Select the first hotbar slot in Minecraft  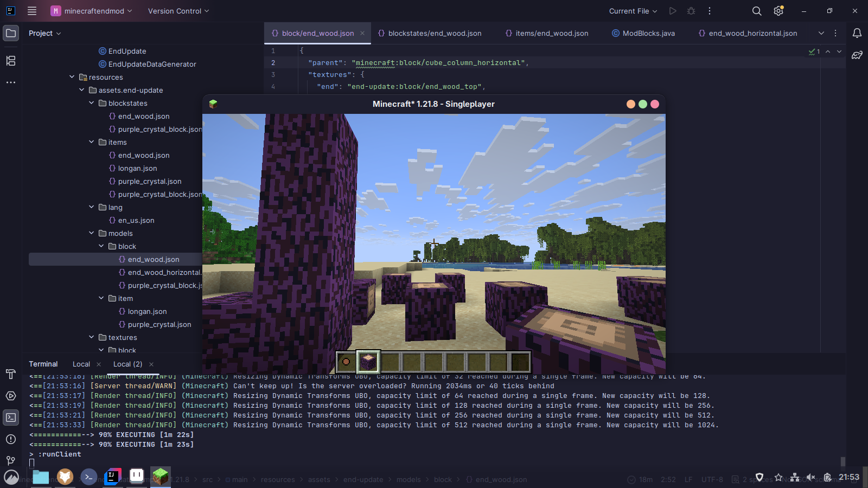(x=346, y=362)
